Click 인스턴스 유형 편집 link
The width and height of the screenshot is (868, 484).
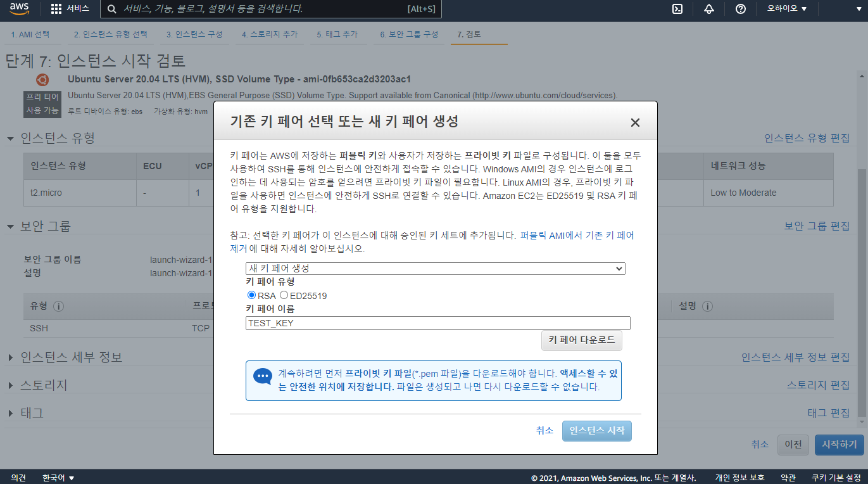click(x=807, y=138)
